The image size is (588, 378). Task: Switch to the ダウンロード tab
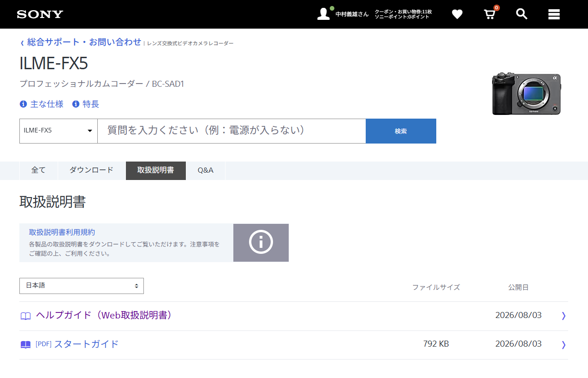click(x=91, y=170)
